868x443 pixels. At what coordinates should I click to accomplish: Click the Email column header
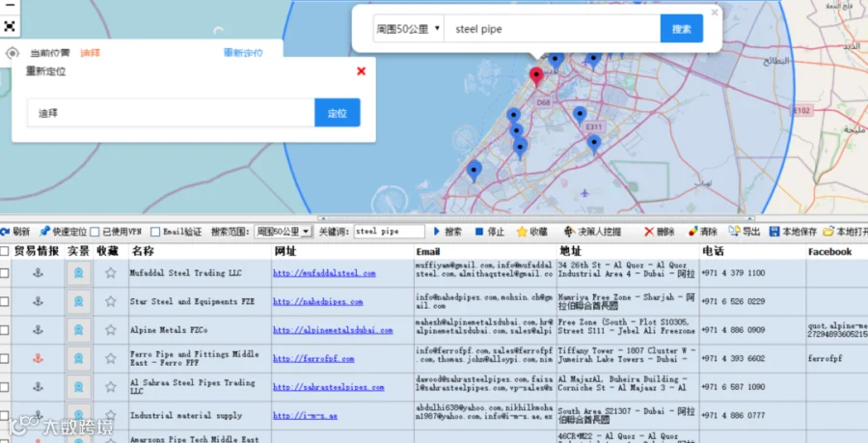pos(428,251)
